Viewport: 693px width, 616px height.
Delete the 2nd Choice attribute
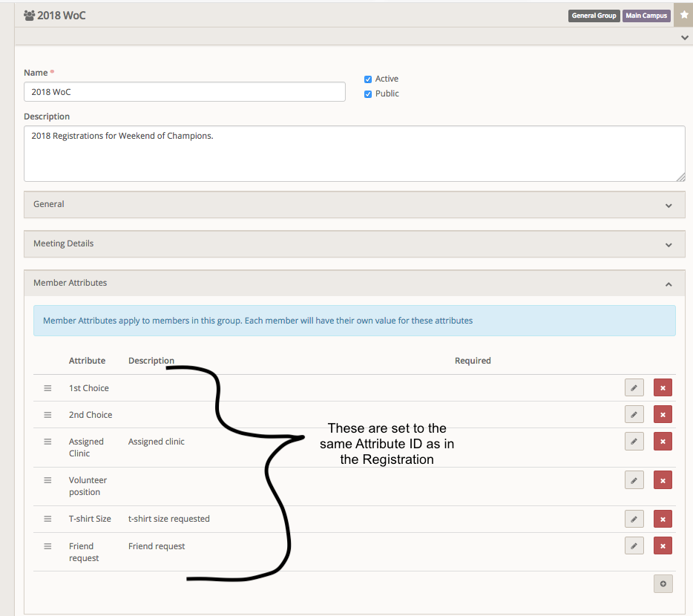tap(663, 414)
